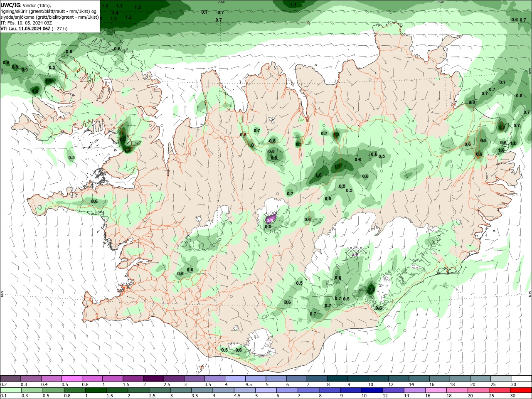Select the darkest green 1 swatch in lower legend
This screenshot has height=399, width=532.
[x=96, y=390]
